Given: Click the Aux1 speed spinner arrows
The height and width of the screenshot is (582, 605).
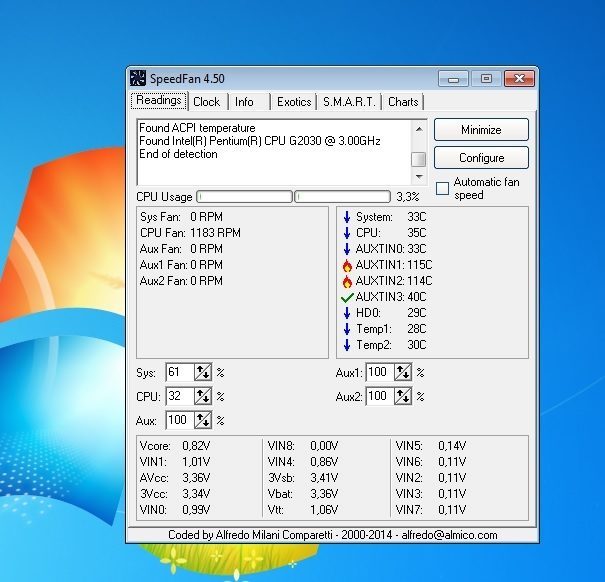Looking at the screenshot, I should coord(403,372).
